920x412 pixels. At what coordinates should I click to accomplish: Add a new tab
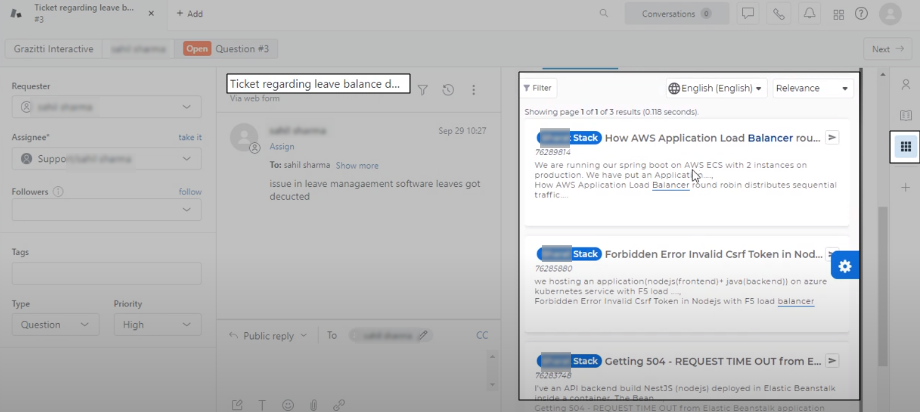(x=190, y=13)
